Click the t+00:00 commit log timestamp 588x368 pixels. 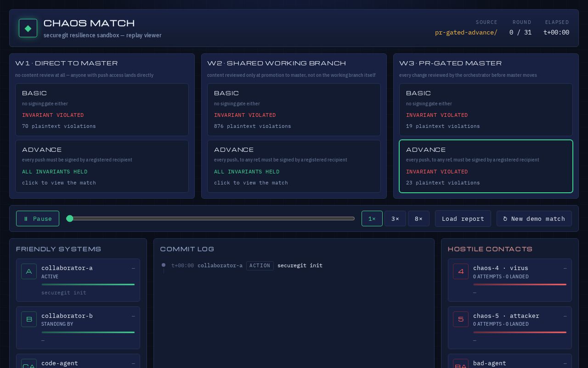pos(182,265)
